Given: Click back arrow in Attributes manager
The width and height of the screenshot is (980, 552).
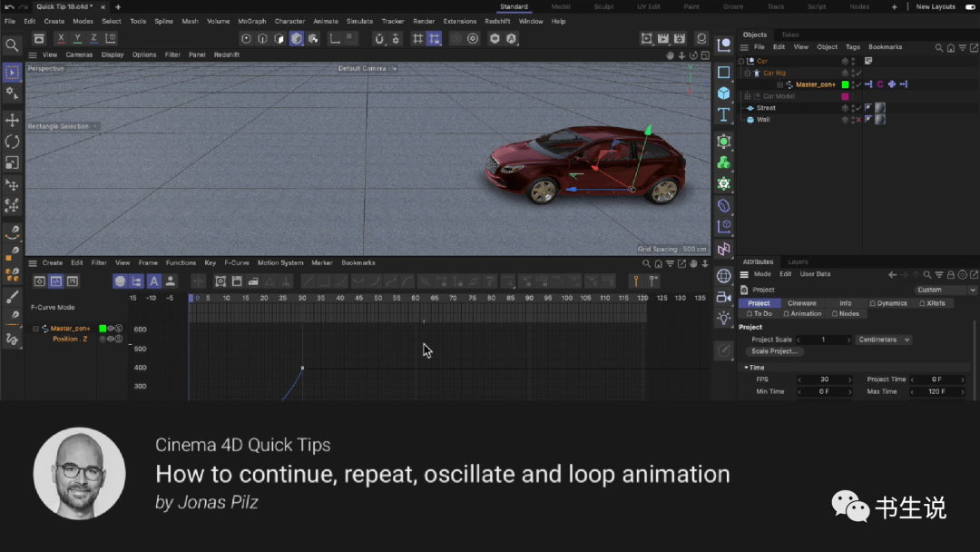Looking at the screenshot, I should [x=893, y=274].
